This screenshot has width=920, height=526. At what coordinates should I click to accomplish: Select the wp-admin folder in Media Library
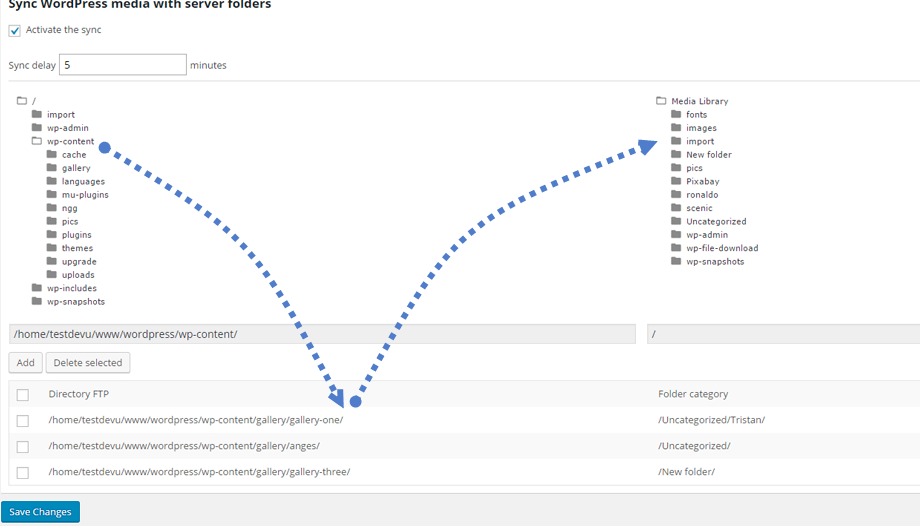tap(707, 235)
